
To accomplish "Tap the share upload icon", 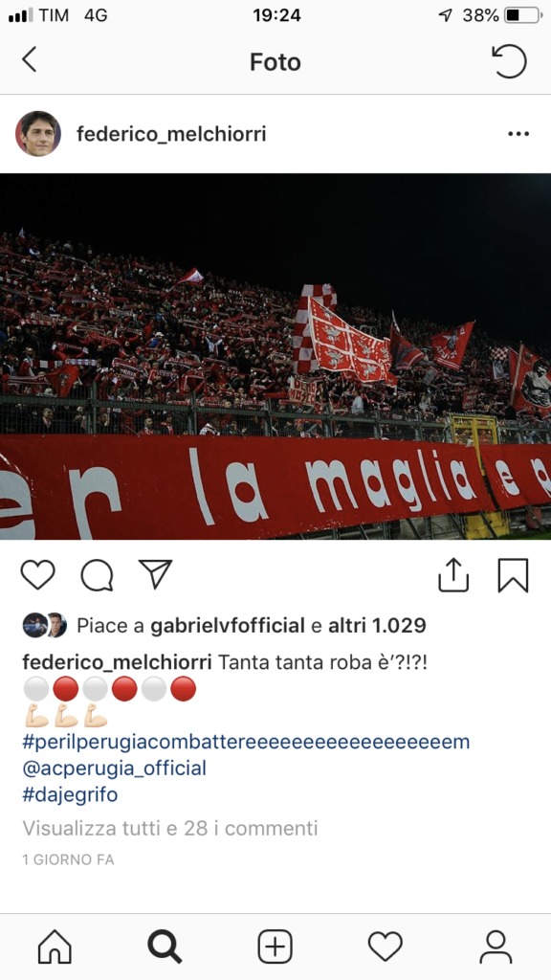I will 453,575.
